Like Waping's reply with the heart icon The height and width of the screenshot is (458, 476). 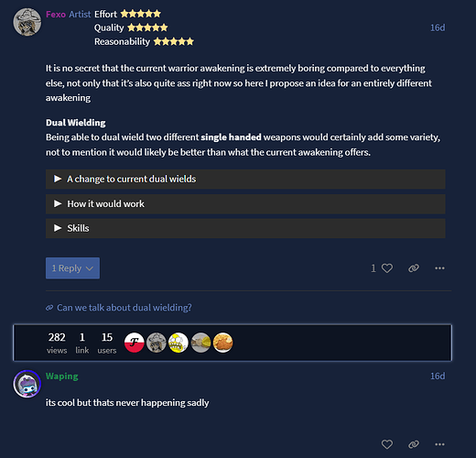pos(386,444)
